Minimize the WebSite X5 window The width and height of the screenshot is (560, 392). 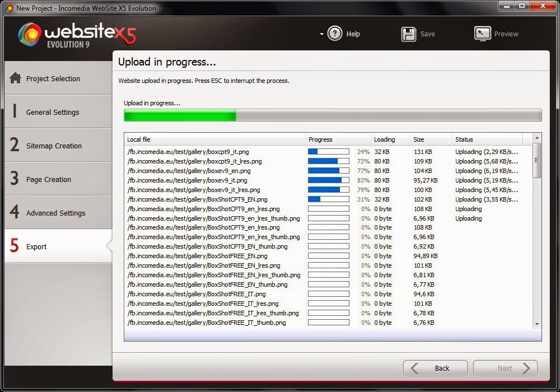[x=506, y=6]
